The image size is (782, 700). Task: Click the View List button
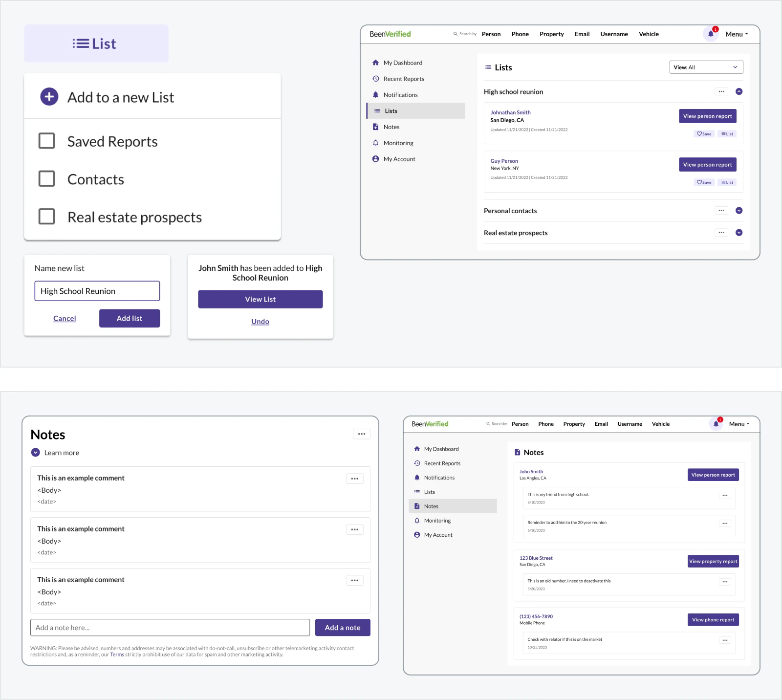261,299
